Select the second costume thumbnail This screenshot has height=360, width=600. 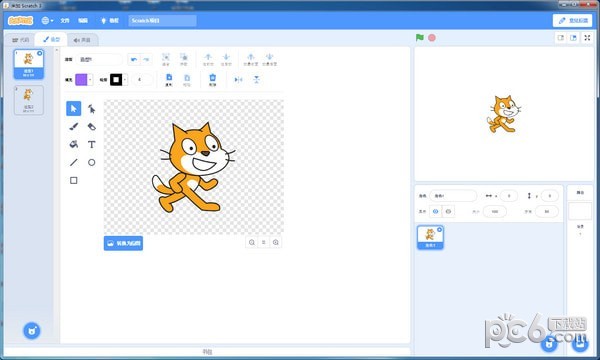point(29,100)
